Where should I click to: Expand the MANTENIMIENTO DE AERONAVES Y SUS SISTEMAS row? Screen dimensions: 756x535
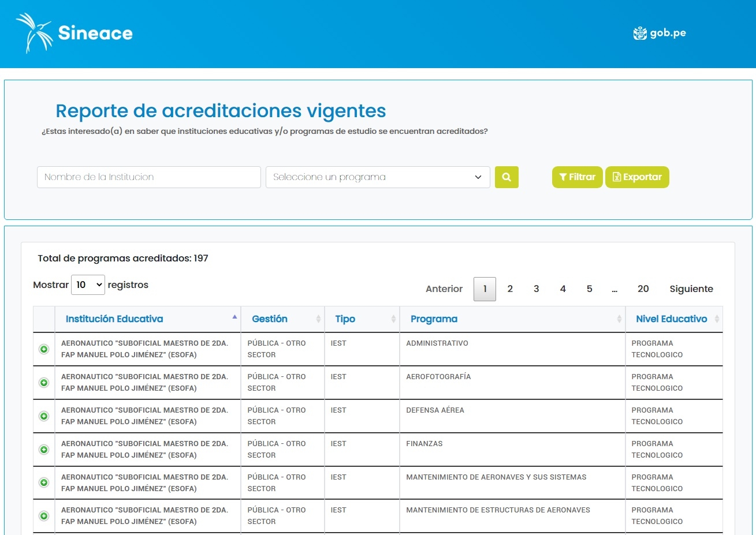44,482
